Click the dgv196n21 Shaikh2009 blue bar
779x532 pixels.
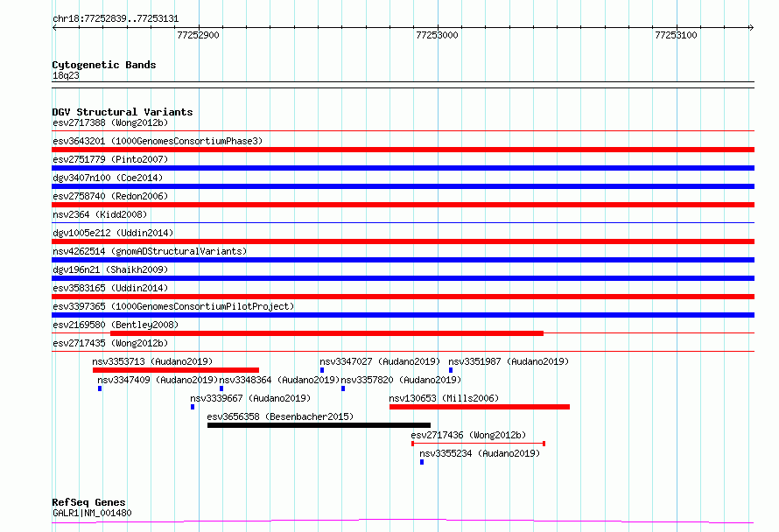tap(403, 278)
